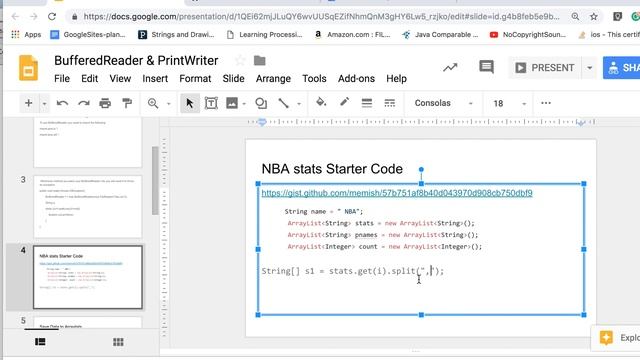
Task: Click the PRESENT button
Action: pyautogui.click(x=545, y=68)
